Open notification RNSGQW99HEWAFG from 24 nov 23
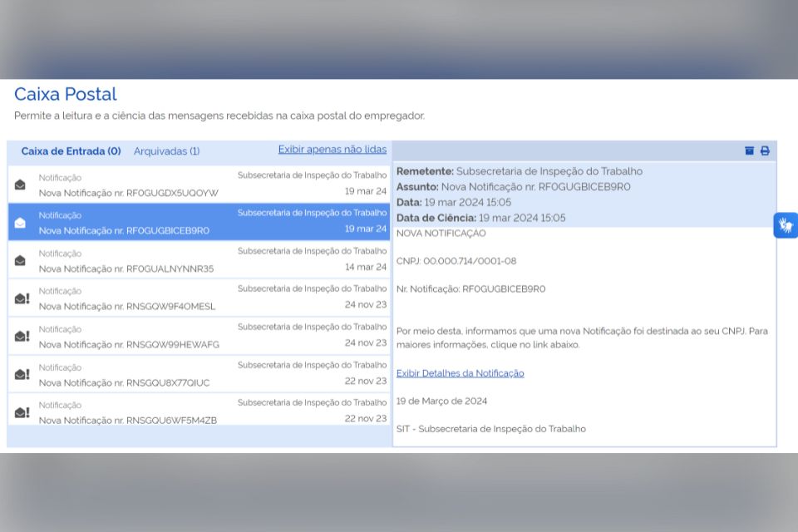The height and width of the screenshot is (532, 798). [x=199, y=336]
